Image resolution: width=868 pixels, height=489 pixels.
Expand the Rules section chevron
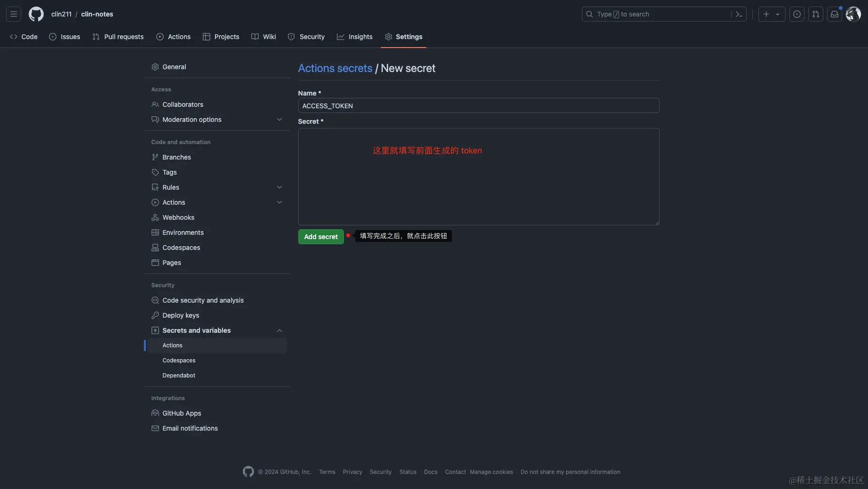click(279, 187)
